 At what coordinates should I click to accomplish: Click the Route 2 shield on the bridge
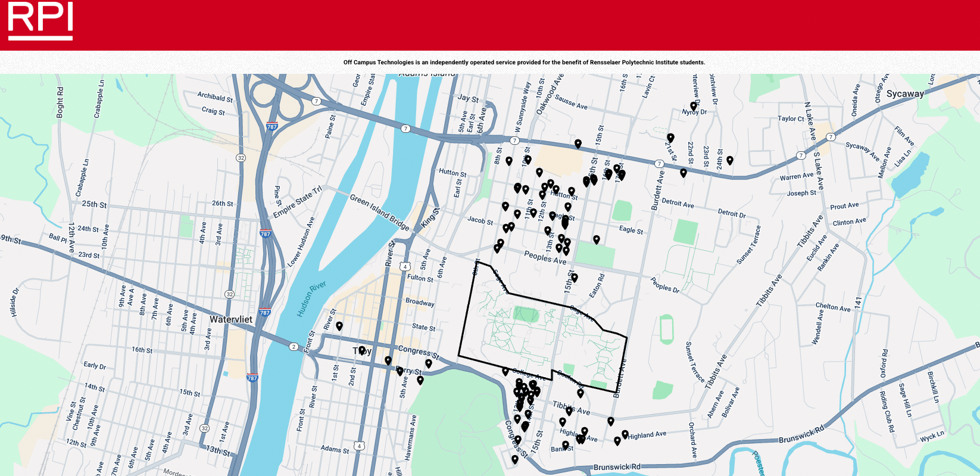pos(294,347)
